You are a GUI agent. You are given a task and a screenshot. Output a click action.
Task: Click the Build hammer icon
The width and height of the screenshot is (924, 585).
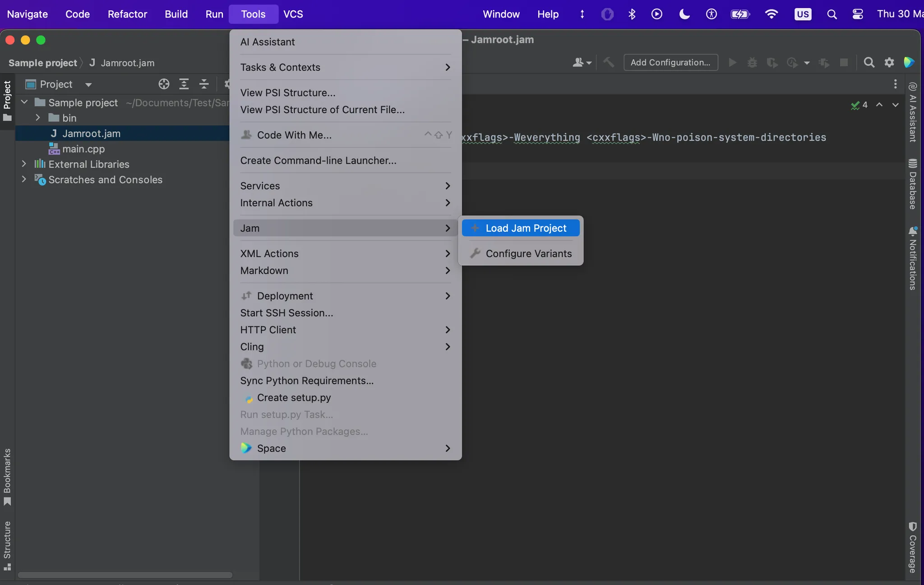click(x=609, y=62)
